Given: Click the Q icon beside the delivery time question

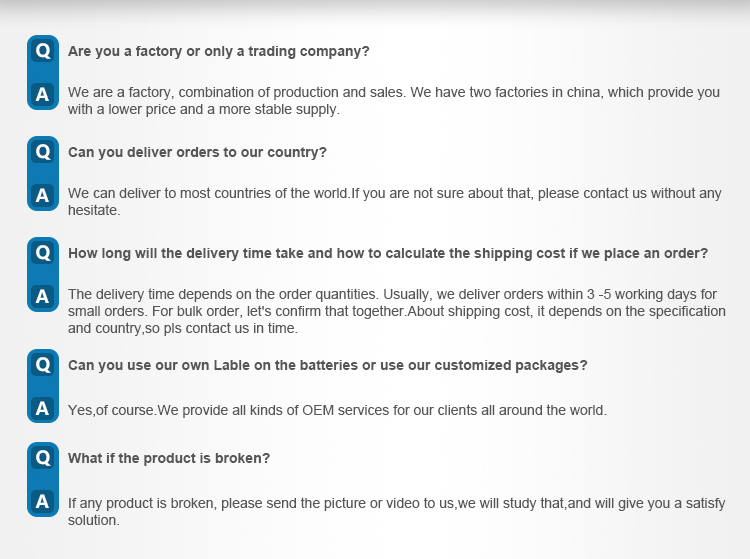Looking at the screenshot, I should (43, 252).
